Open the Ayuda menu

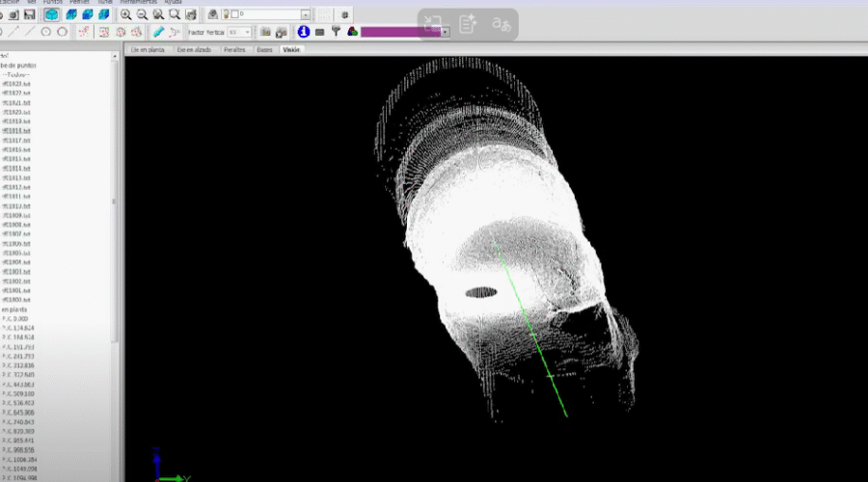pos(173,2)
